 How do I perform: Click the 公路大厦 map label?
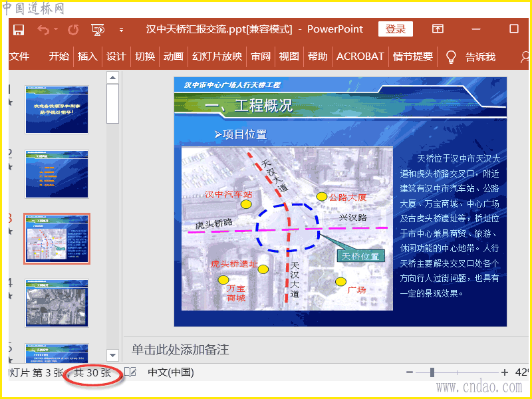pyautogui.click(x=347, y=197)
